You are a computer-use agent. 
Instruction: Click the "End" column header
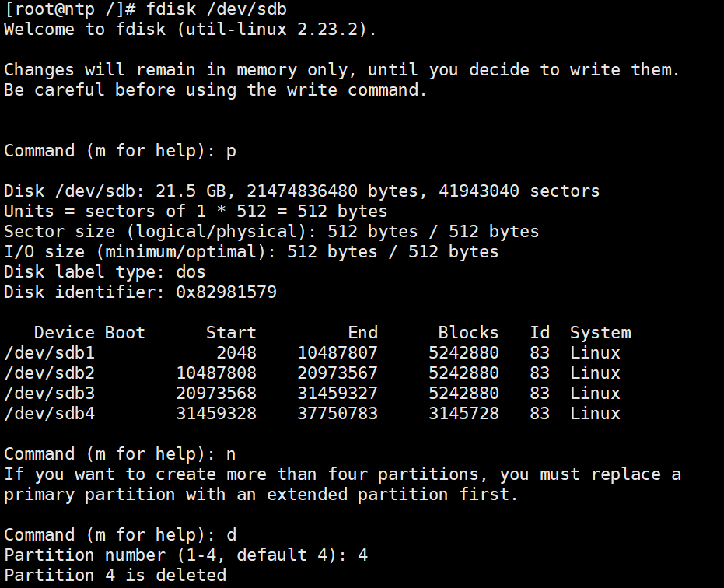click(x=362, y=333)
